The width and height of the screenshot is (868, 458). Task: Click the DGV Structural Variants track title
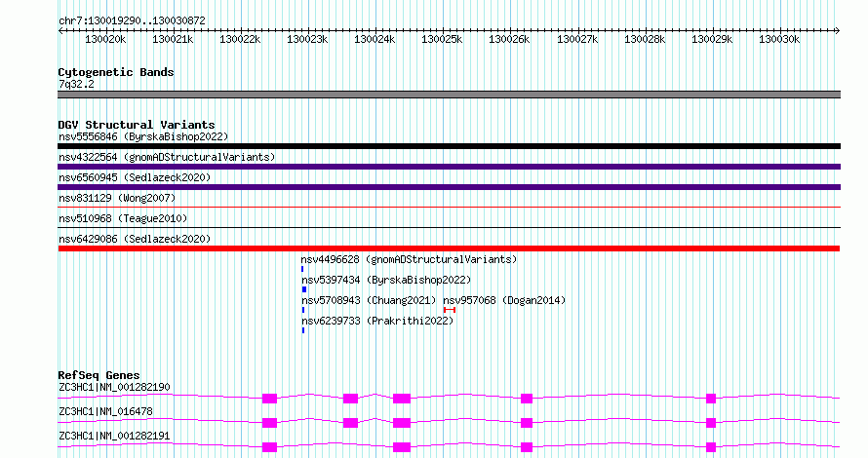coord(137,125)
